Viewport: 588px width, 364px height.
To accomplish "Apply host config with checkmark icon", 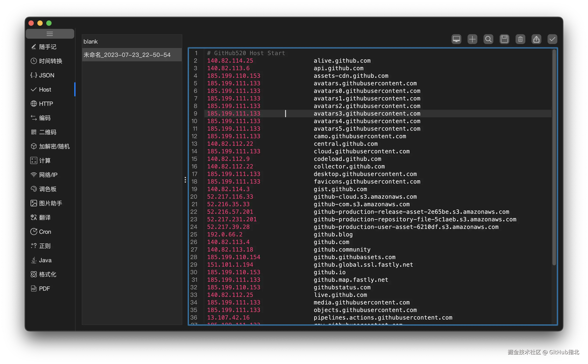I will click(552, 39).
